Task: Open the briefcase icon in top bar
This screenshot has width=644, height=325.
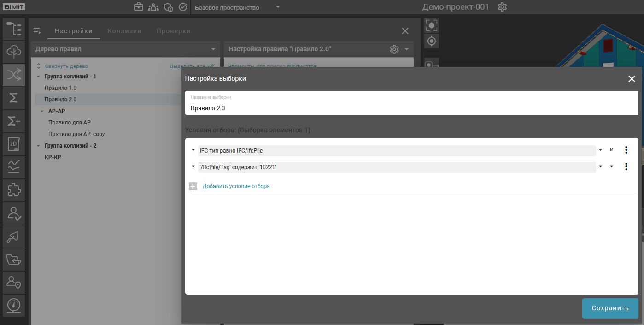Action: pos(138,7)
